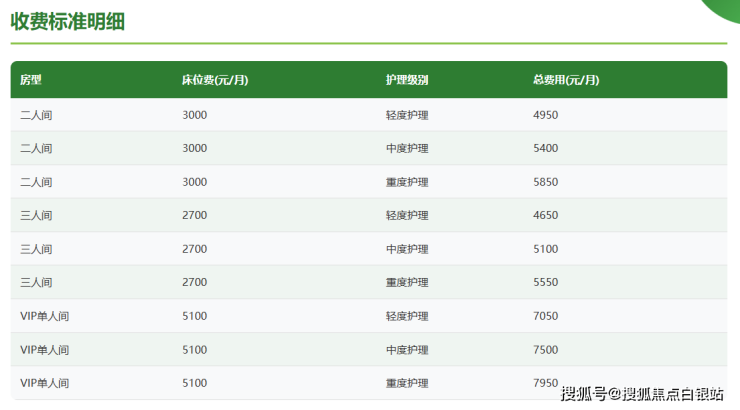Click 轻度护理 in the first 二人间 row

point(407,115)
